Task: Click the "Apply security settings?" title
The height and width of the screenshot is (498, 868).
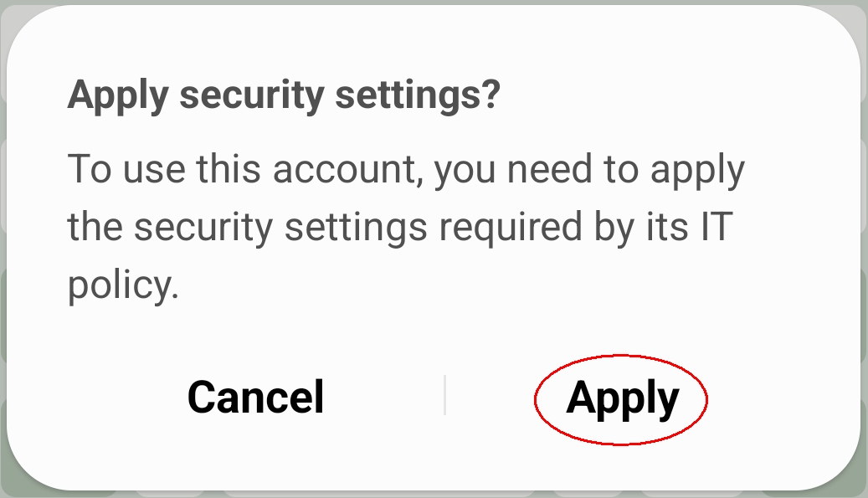Action: 284,95
